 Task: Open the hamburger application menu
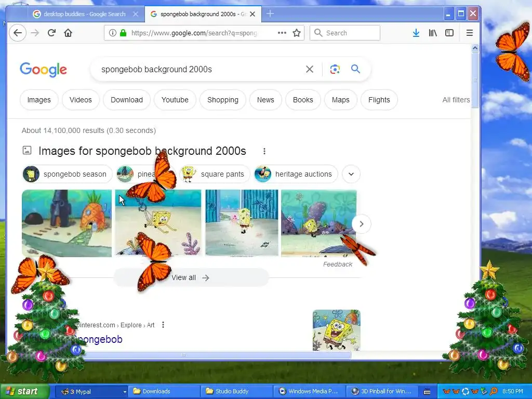point(470,33)
